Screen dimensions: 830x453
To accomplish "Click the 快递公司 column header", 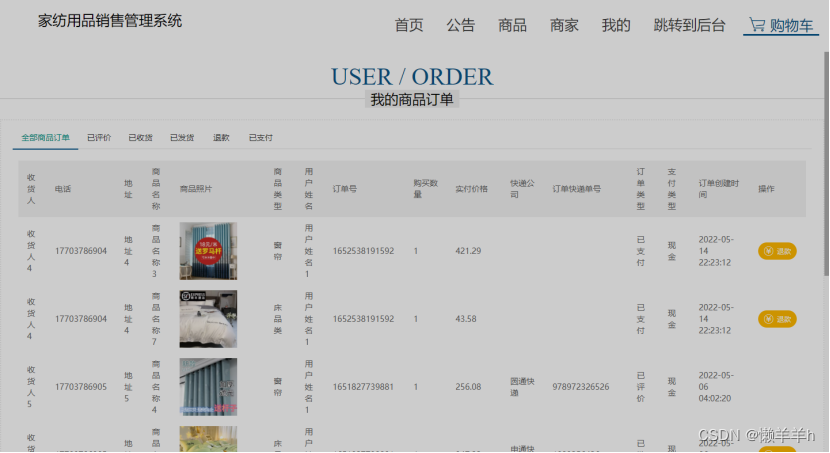I will point(522,189).
